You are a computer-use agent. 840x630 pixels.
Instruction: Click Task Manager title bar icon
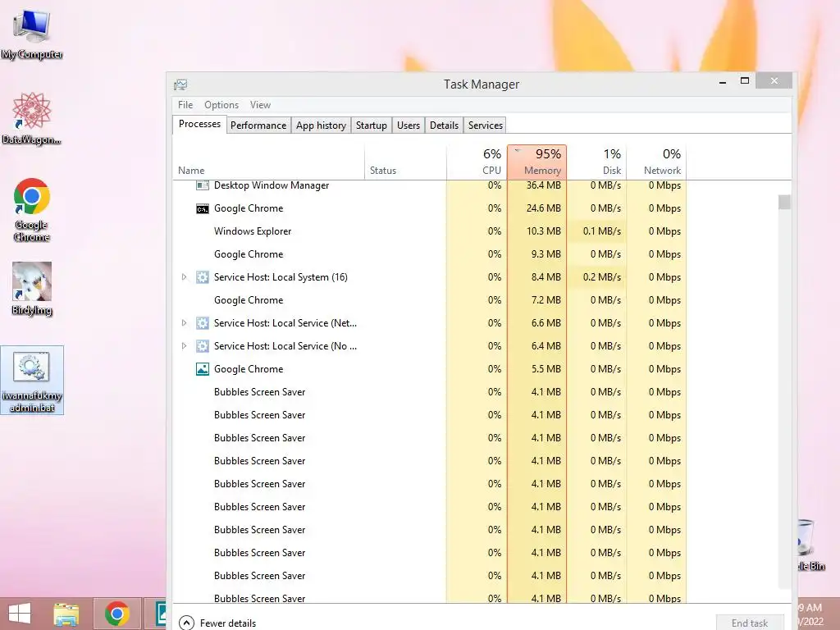[x=180, y=84]
